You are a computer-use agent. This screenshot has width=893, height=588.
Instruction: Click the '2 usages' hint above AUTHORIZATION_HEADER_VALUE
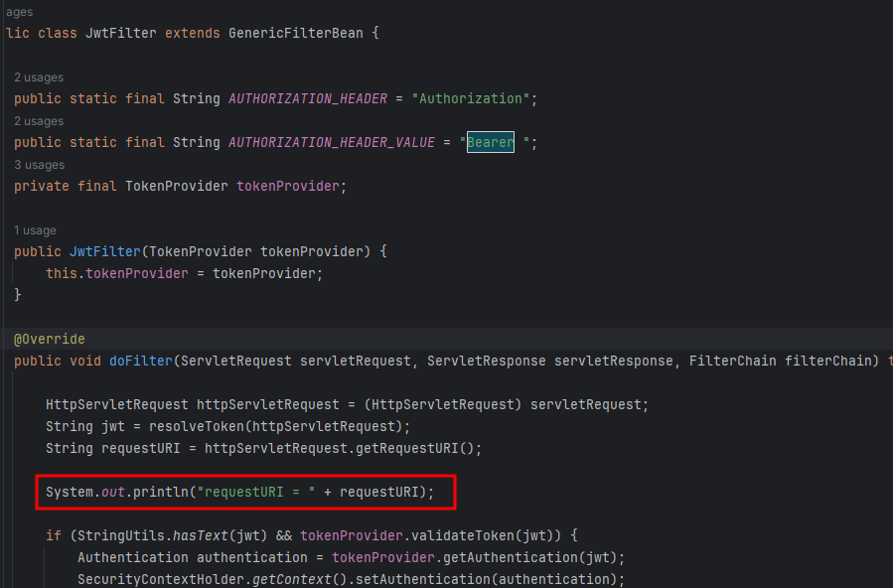[39, 121]
